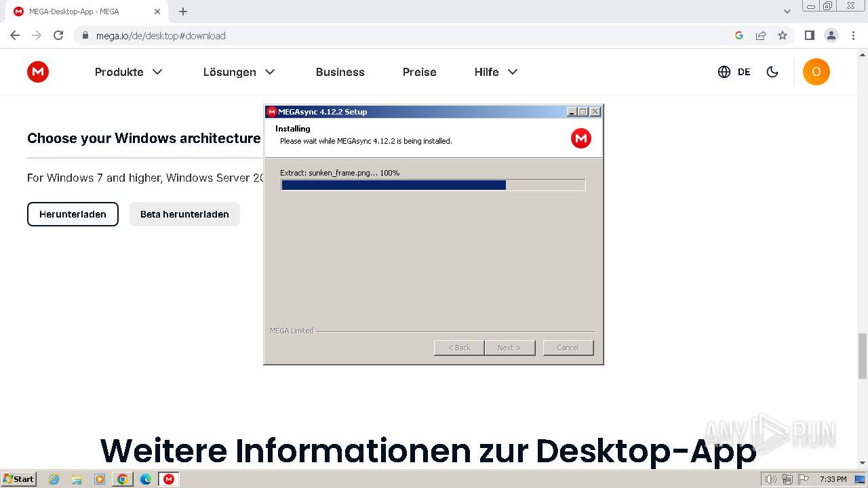Click the 'MEGA Limited' label in installer
868x488 pixels.
(292, 331)
